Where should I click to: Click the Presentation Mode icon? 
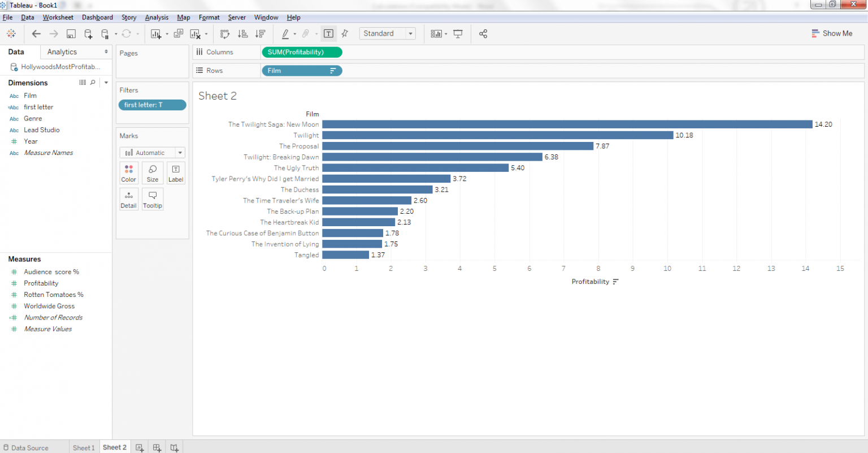458,34
